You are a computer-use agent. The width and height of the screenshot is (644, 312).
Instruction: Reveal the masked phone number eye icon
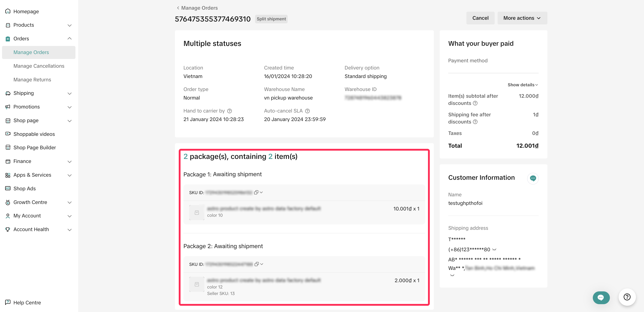click(494, 249)
